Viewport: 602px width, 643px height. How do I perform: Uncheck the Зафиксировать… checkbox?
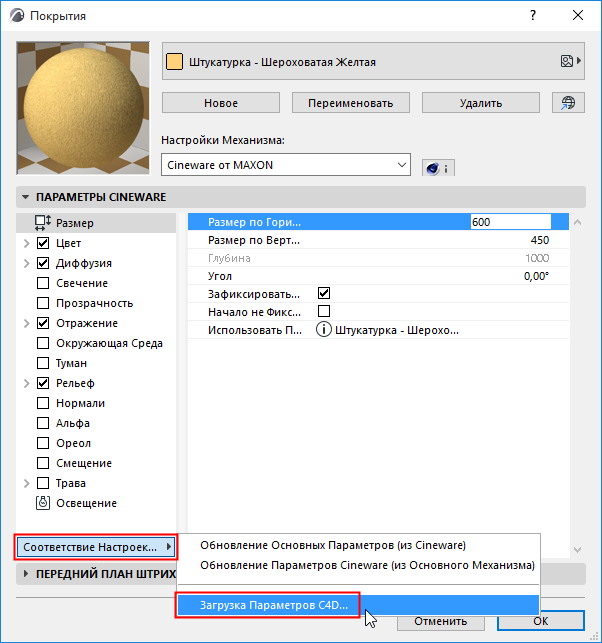click(324, 293)
